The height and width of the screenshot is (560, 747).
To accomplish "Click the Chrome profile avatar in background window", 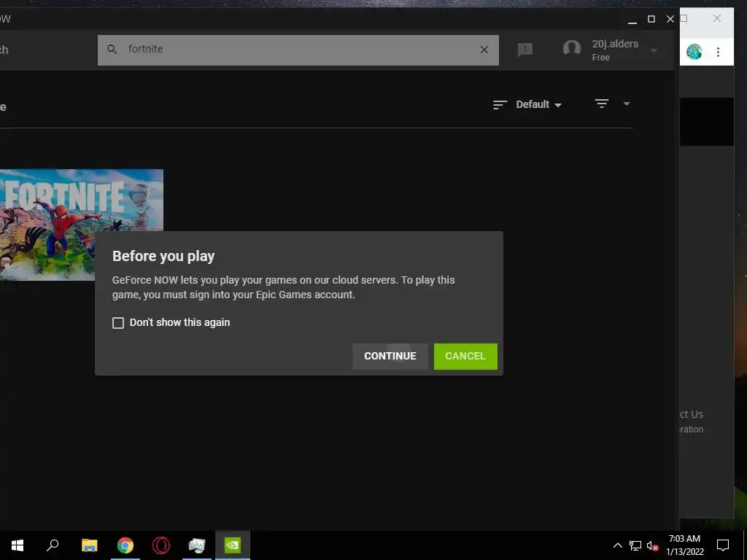I will pyautogui.click(x=694, y=52).
